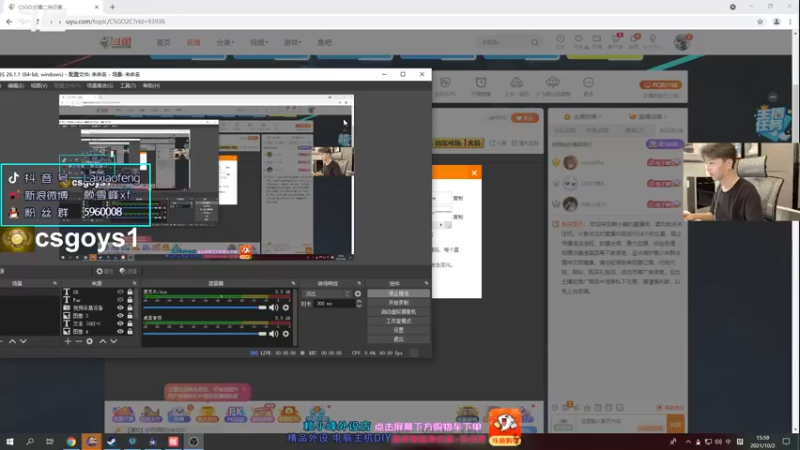This screenshot has width=800, height=450.
Task: Click the 设置 settings button in OBS controls
Action: click(x=398, y=330)
